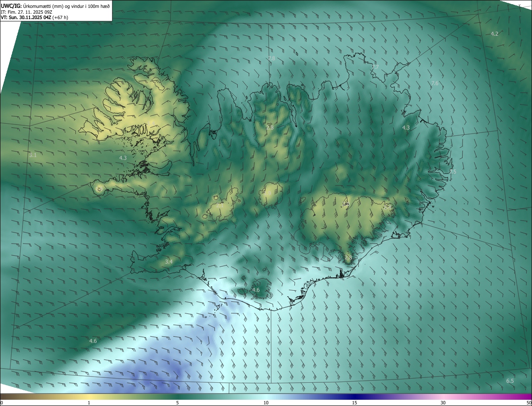Viewport: 532px width, 406px height.
Task: Select the 6.5 value label on the map
Action: point(510,381)
